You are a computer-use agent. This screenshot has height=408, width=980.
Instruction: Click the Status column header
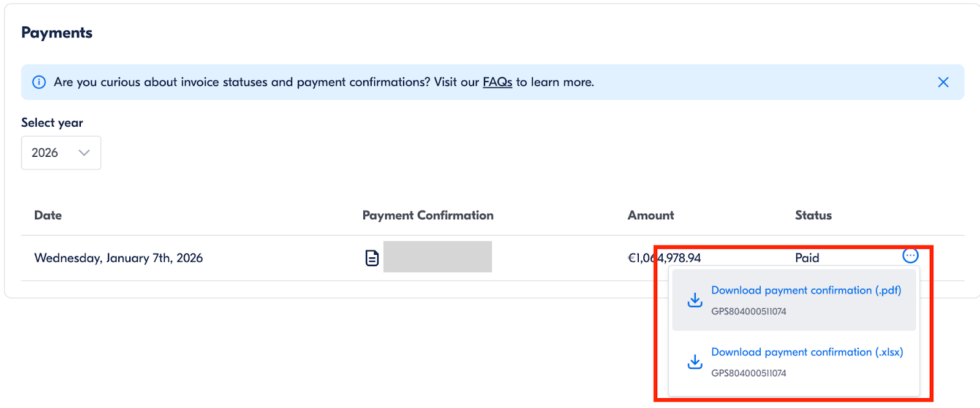pyautogui.click(x=813, y=216)
